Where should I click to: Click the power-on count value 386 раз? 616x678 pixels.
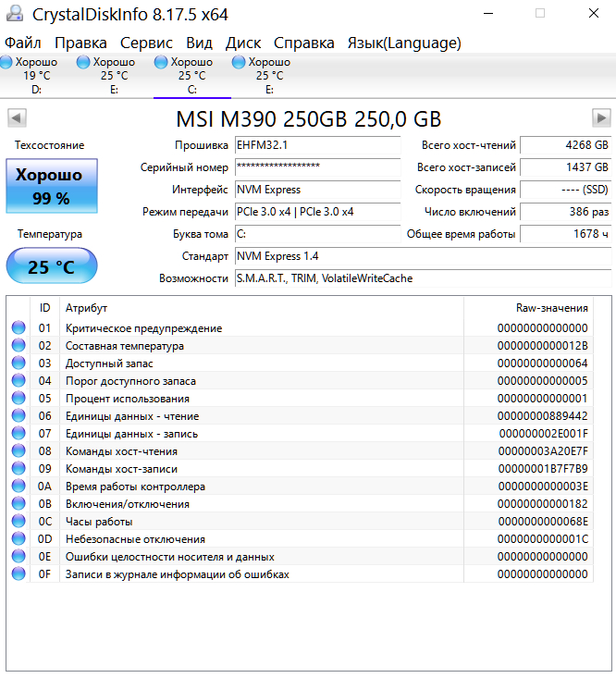pyautogui.click(x=565, y=212)
